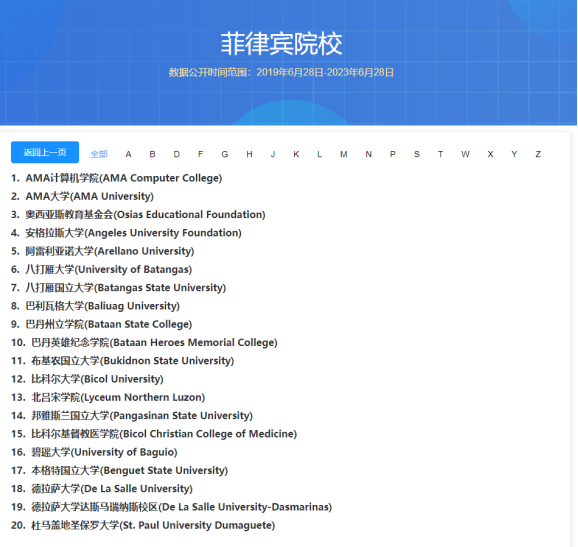Switch to the letter Z filter
The width and height of the screenshot is (578, 547).
(x=538, y=154)
